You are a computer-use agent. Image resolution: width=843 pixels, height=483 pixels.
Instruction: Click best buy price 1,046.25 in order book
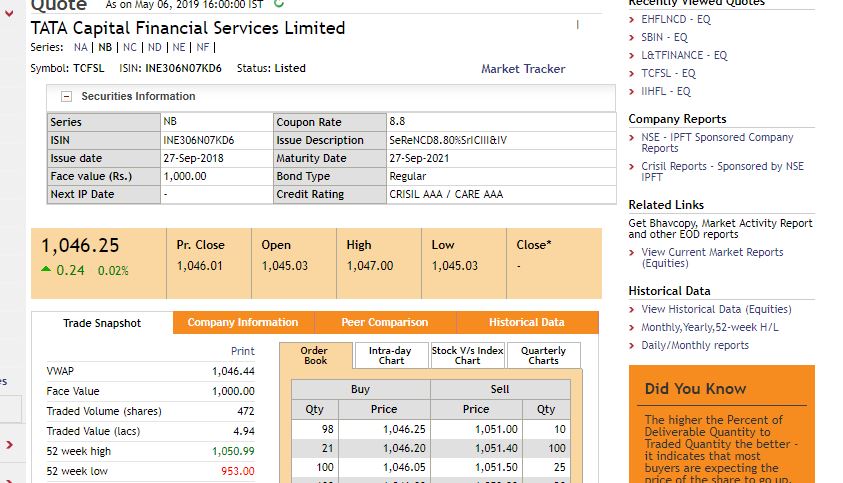tap(404, 429)
